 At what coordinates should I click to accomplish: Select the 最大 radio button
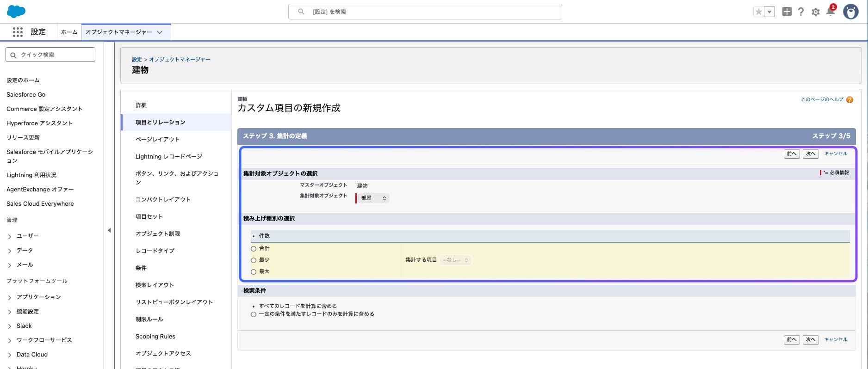pos(254,272)
